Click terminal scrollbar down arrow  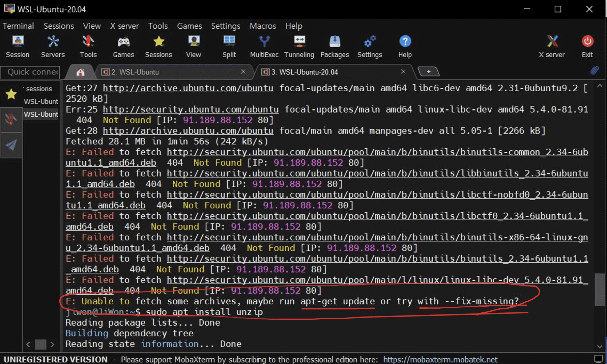600,346
